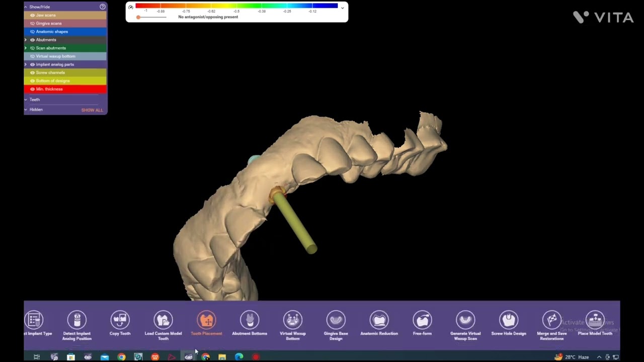This screenshot has width=644, height=362.
Task: Click Merge and Save Restorations
Action: click(552, 325)
